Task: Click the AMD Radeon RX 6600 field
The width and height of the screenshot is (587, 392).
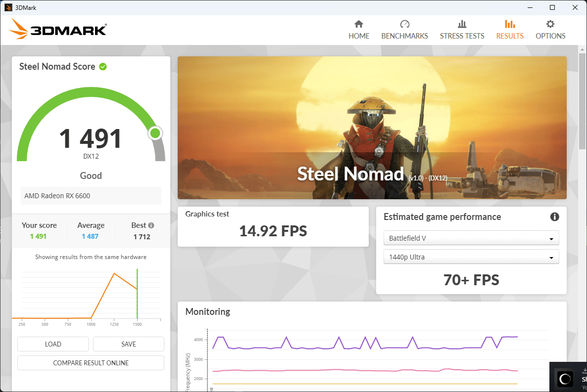Action: pos(91,196)
